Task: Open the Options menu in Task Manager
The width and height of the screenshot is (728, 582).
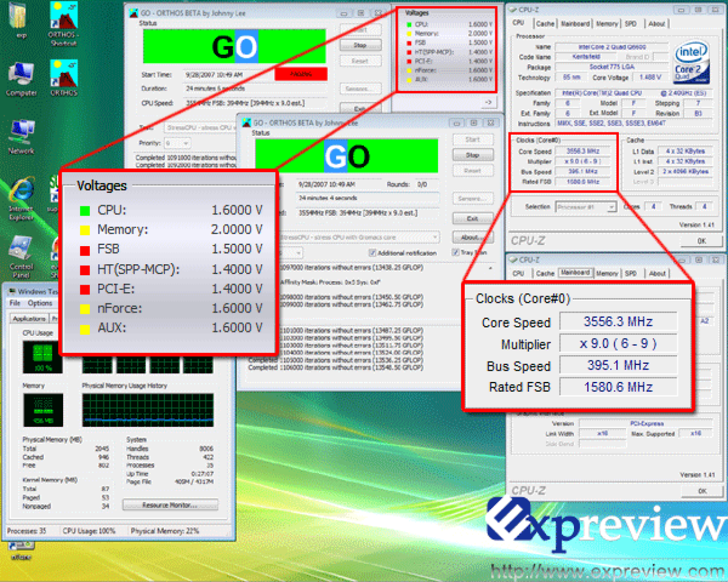Action: click(x=39, y=304)
